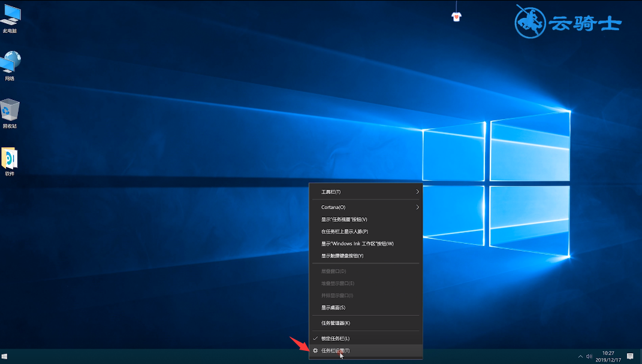Uncheck 锁定任务栏(L) in context menu
The width and height of the screenshot is (642, 364).
tap(366, 339)
